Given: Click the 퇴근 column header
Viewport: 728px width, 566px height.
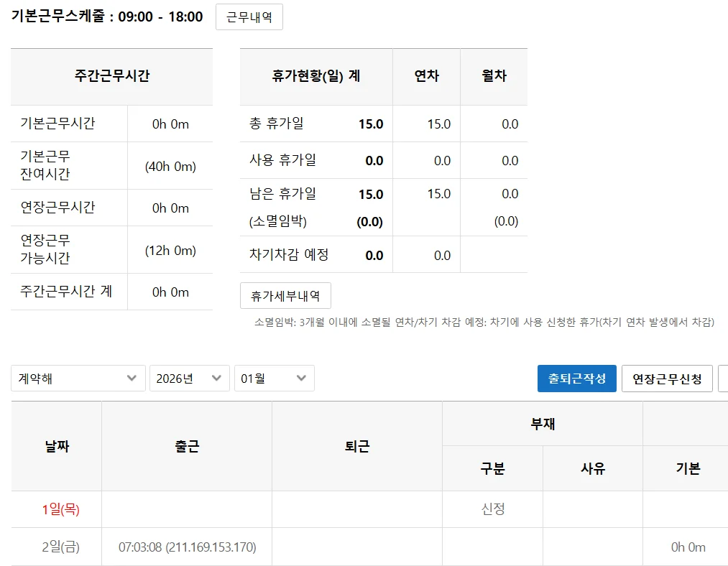Looking at the screenshot, I should (x=357, y=446).
